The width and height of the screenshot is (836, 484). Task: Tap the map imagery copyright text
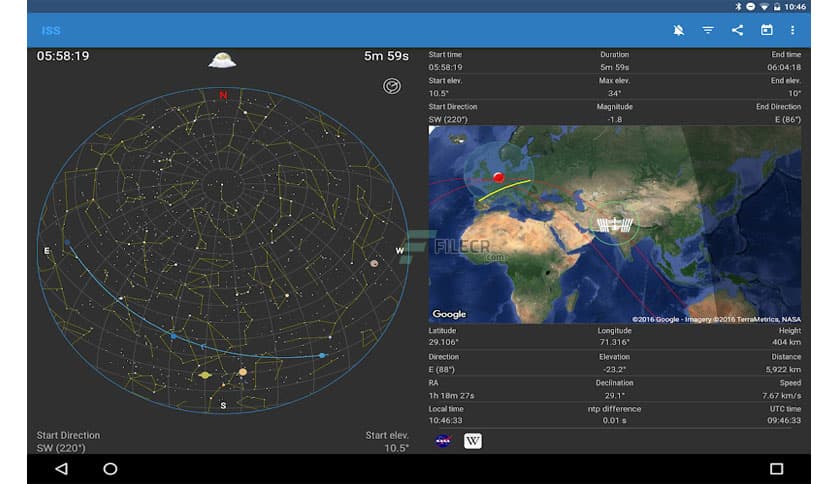[x=716, y=319]
